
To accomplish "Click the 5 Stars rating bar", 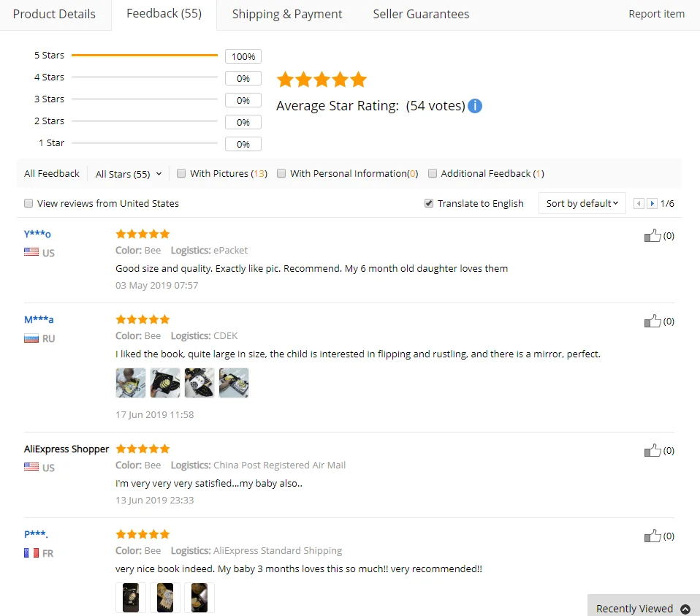I will (x=144, y=56).
